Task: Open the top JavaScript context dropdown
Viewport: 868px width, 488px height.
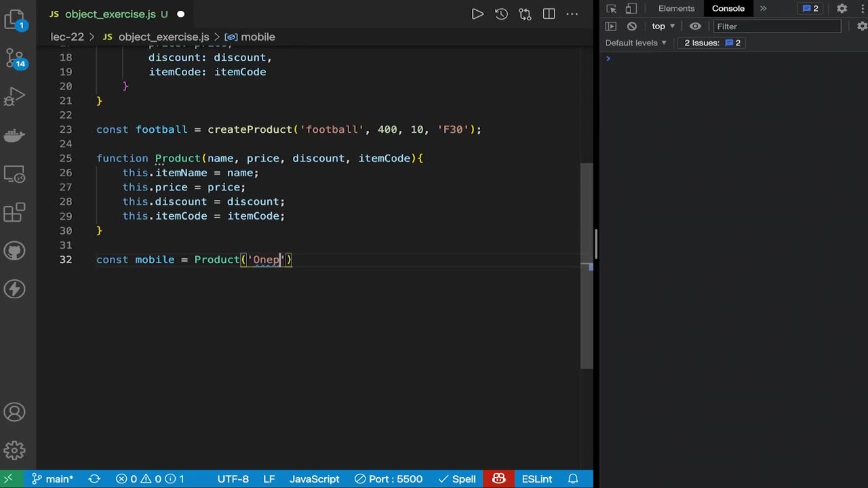Action: pyautogui.click(x=663, y=26)
